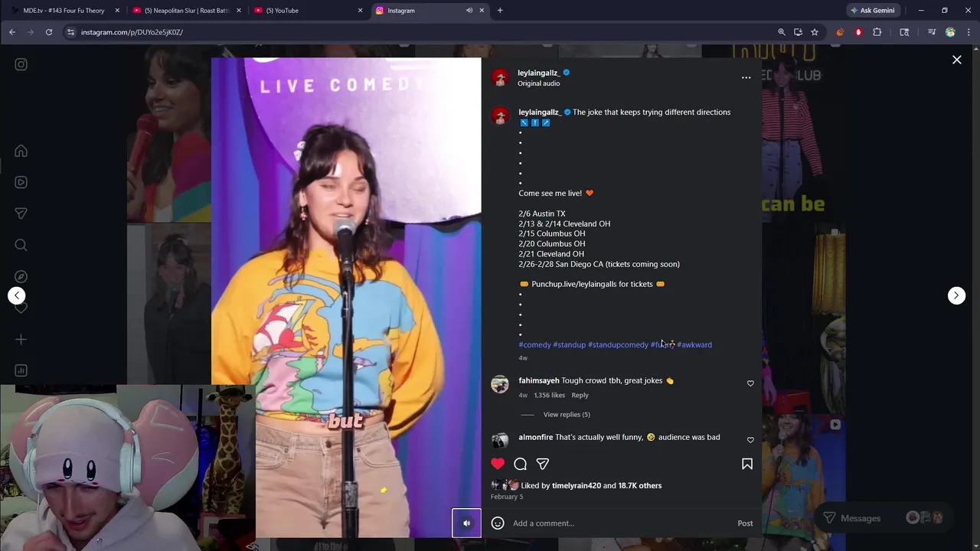Open fahimsayeh's profile
The width and height of the screenshot is (980, 551).
[x=539, y=380]
